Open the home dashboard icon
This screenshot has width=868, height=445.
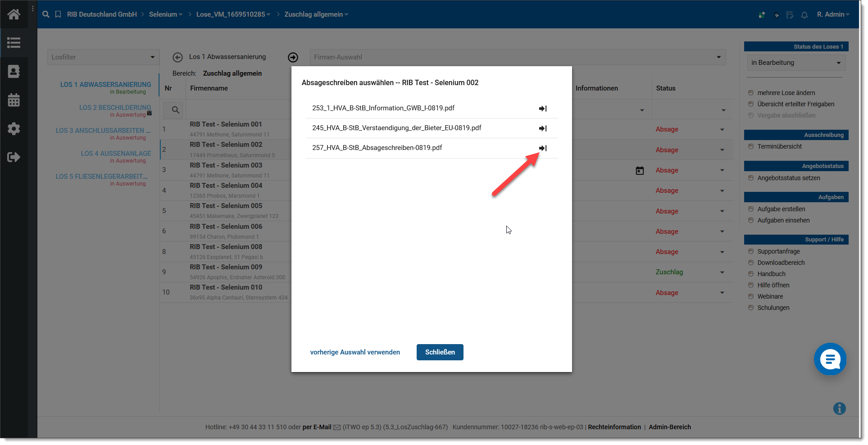pos(14,14)
